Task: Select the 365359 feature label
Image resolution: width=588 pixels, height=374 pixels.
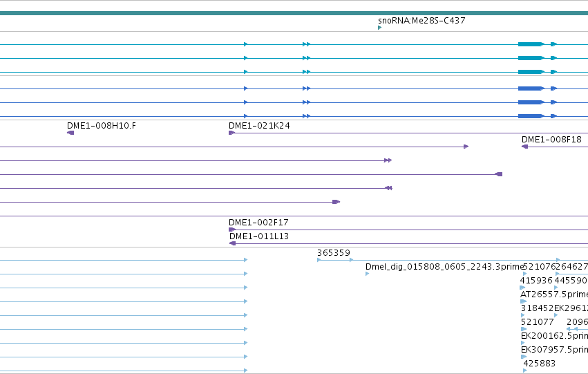Action: [x=333, y=253]
